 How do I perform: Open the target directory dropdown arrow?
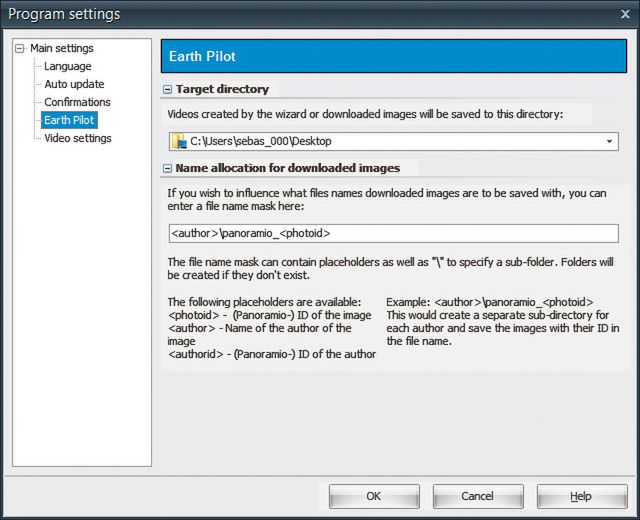pos(609,141)
